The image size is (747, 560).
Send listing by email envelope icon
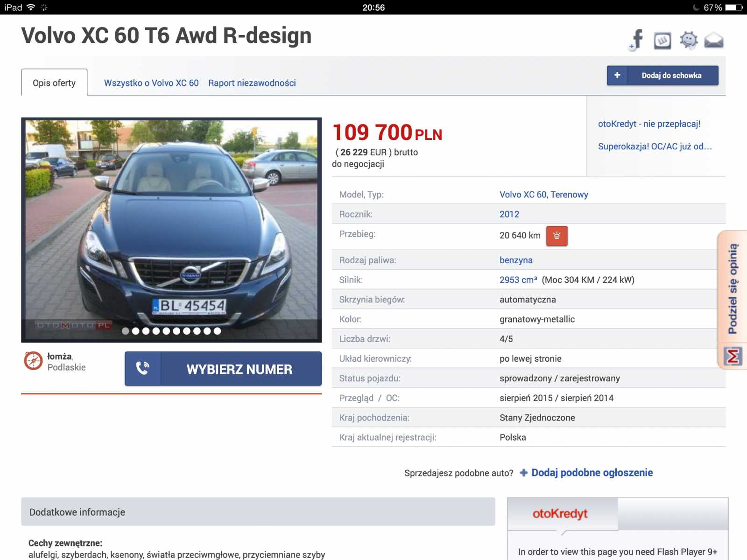[714, 41]
